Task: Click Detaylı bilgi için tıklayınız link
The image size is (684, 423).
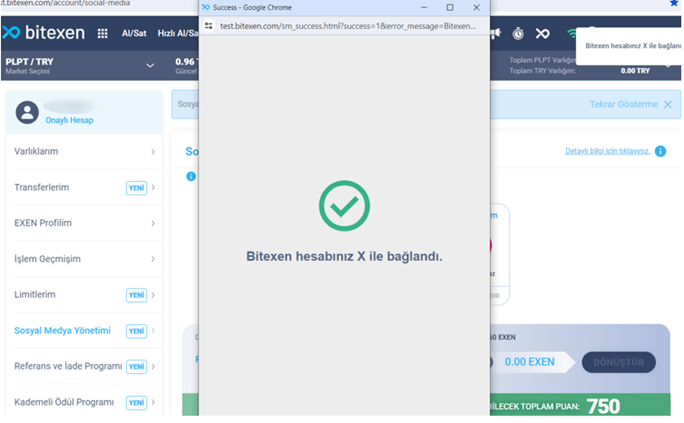Action: coord(607,151)
